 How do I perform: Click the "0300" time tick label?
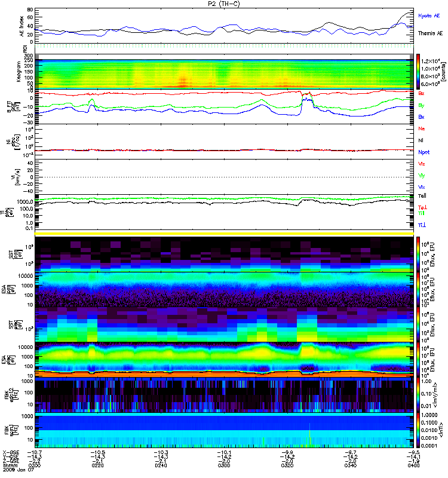point(224,465)
